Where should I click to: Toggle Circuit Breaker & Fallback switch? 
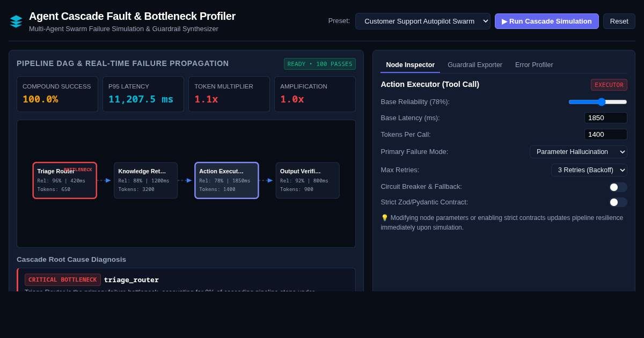[x=618, y=187]
